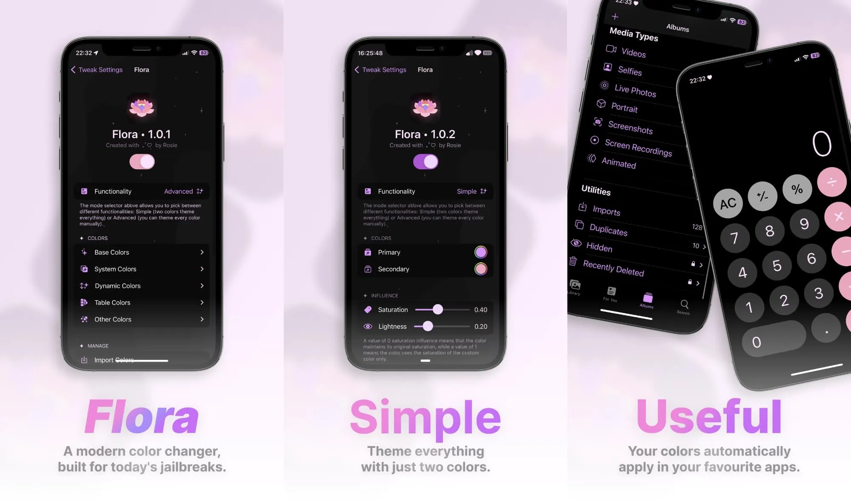Expand the Base Colors section
The width and height of the screenshot is (851, 504).
[x=142, y=251]
